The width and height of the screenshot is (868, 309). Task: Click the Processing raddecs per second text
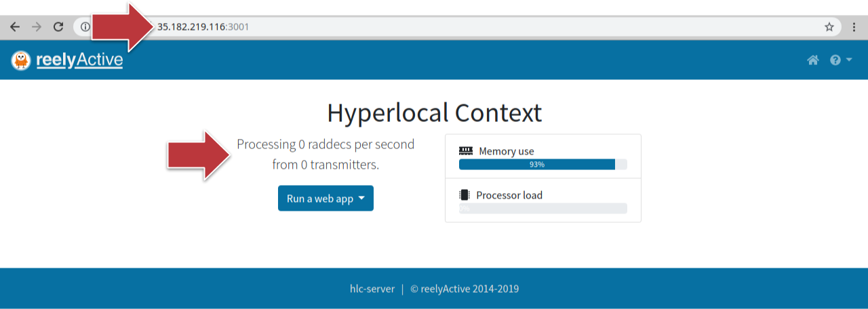tap(325, 144)
